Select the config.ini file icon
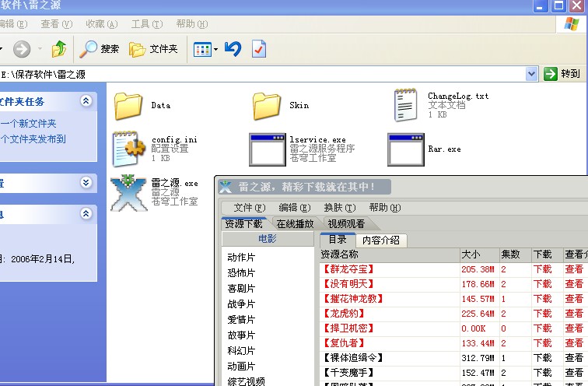 pos(128,149)
